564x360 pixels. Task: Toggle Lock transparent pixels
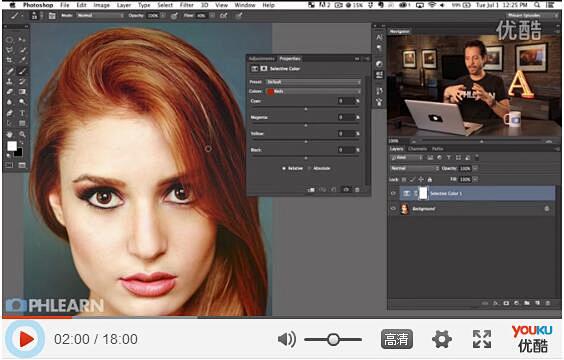click(x=404, y=179)
